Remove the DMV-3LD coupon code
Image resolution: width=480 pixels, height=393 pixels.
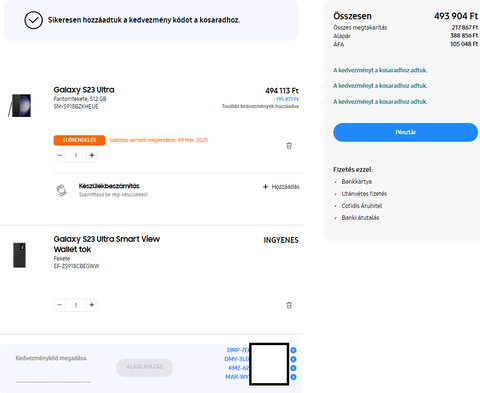(293, 359)
